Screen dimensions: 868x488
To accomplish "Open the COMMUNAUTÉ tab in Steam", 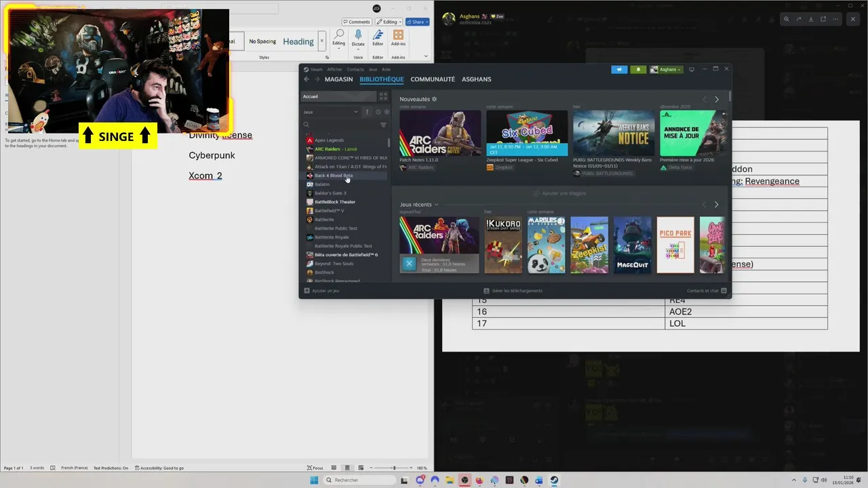I will pyautogui.click(x=433, y=79).
